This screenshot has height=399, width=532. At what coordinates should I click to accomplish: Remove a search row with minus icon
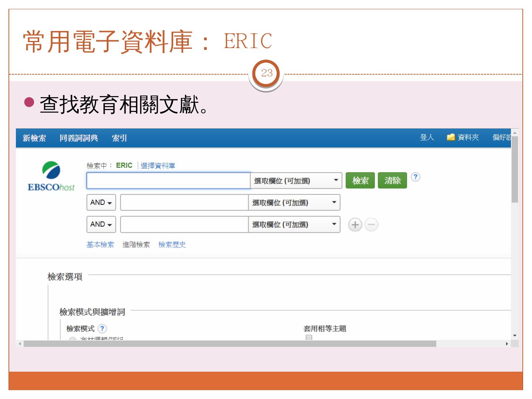(372, 225)
